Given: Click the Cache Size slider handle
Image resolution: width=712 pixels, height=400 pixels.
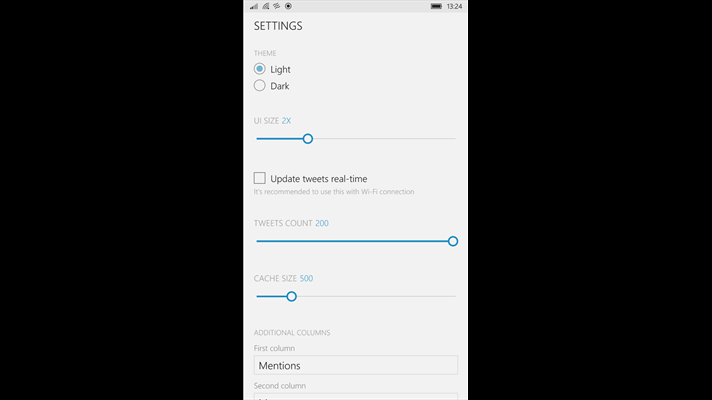Looking at the screenshot, I should pyautogui.click(x=292, y=296).
